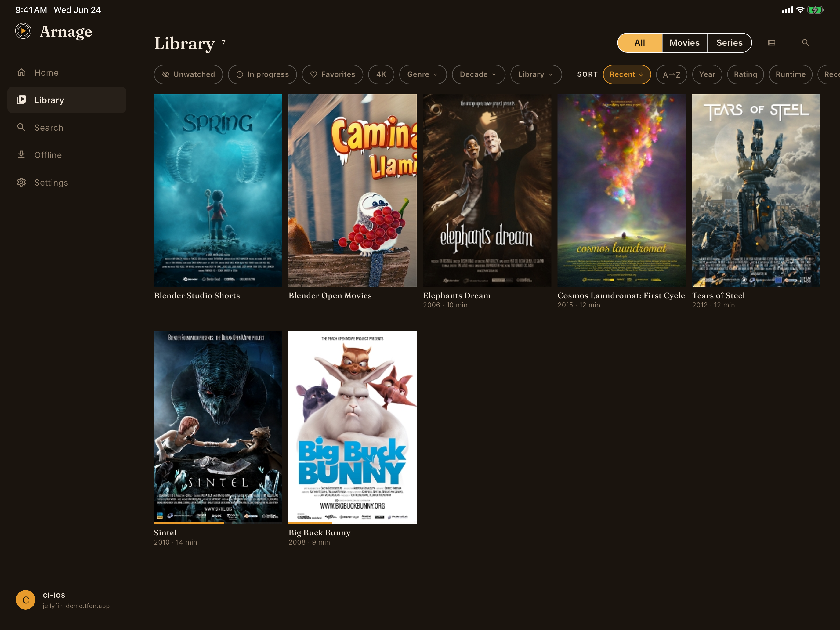Image resolution: width=840 pixels, height=630 pixels.
Task: Open the Spring poster thumbnail
Action: 218,190
